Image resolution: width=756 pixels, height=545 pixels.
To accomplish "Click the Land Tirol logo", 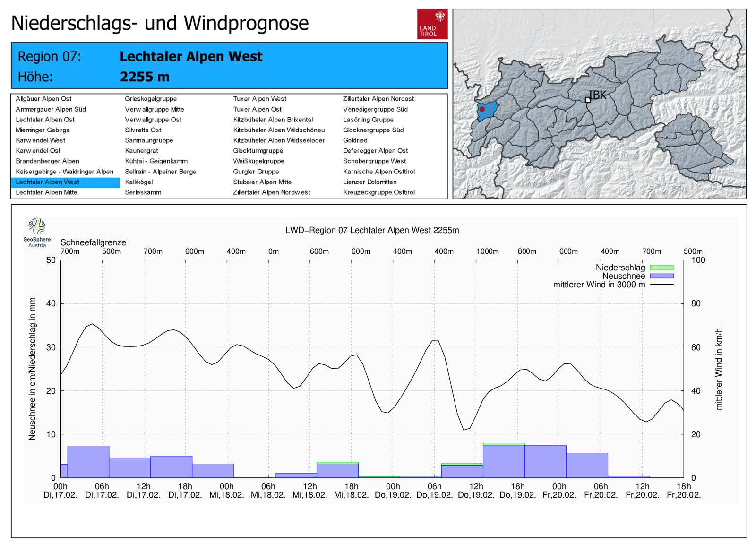I will 432,24.
